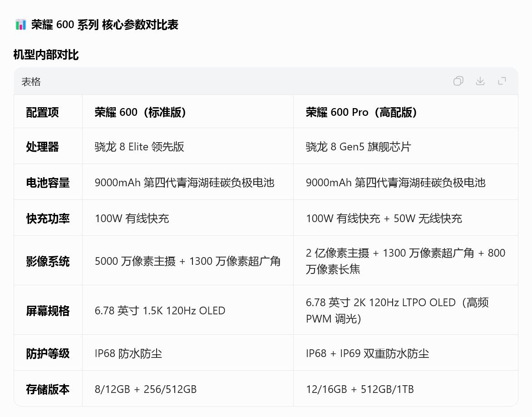Click the 防护等级 row label
532x417 pixels.
click(x=48, y=353)
